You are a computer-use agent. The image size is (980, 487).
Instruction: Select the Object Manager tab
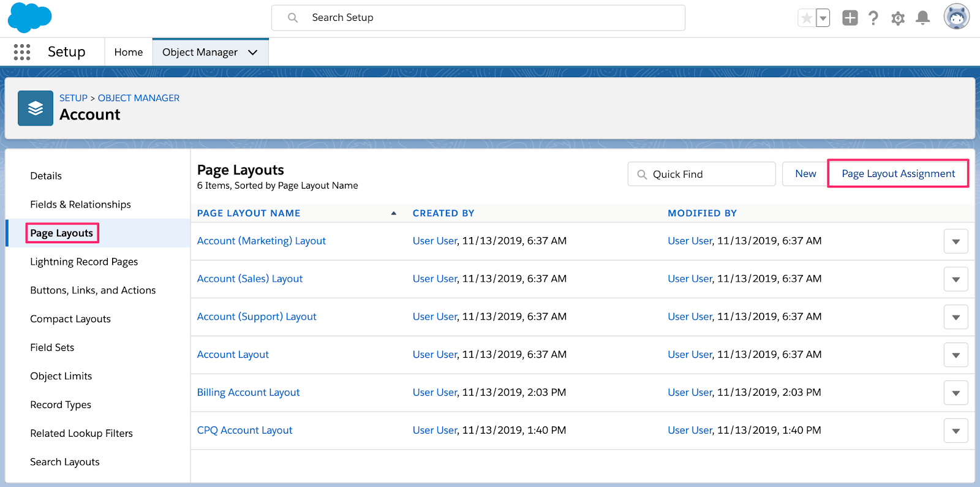(x=200, y=52)
